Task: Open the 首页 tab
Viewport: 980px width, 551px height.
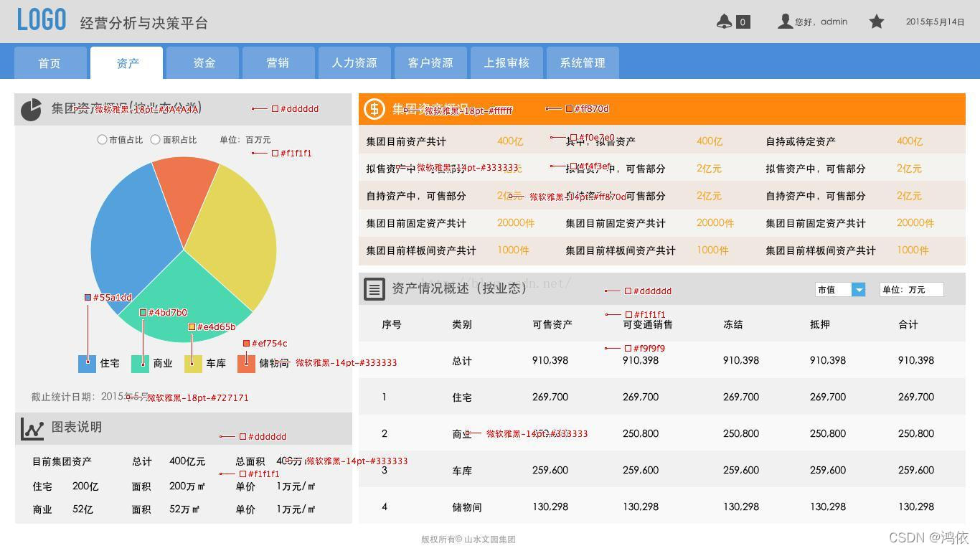Action: click(x=50, y=63)
